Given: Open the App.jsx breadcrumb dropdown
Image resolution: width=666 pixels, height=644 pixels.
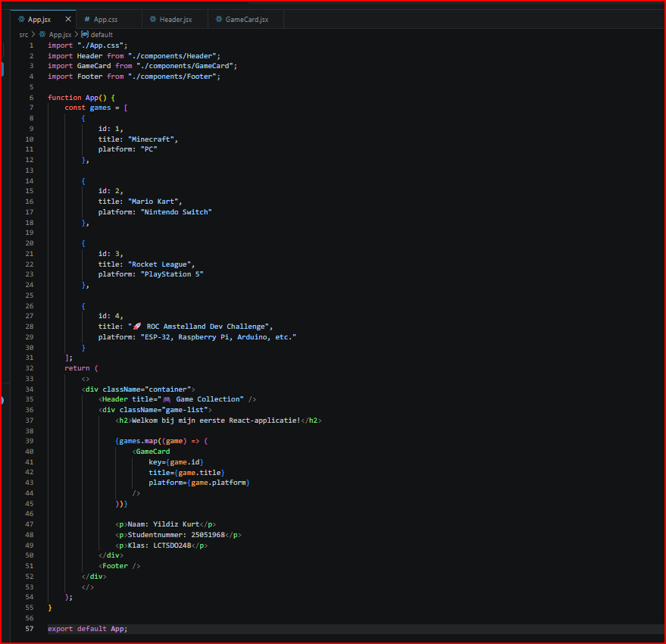Looking at the screenshot, I should click(61, 35).
